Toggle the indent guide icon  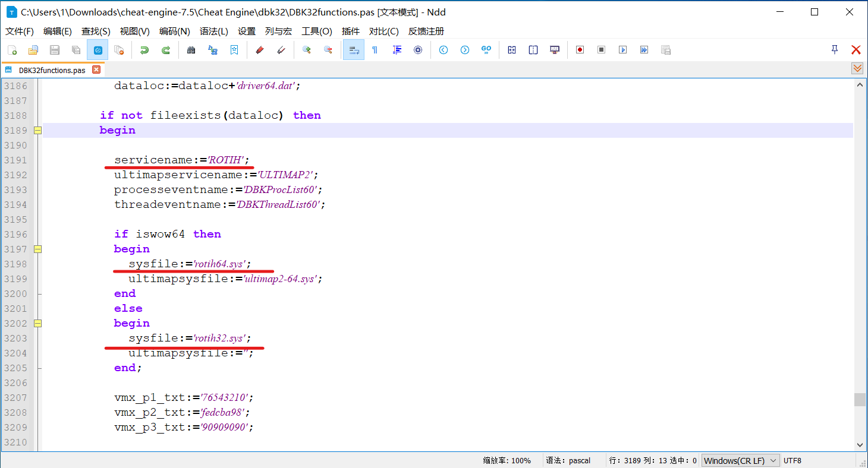tap(397, 50)
